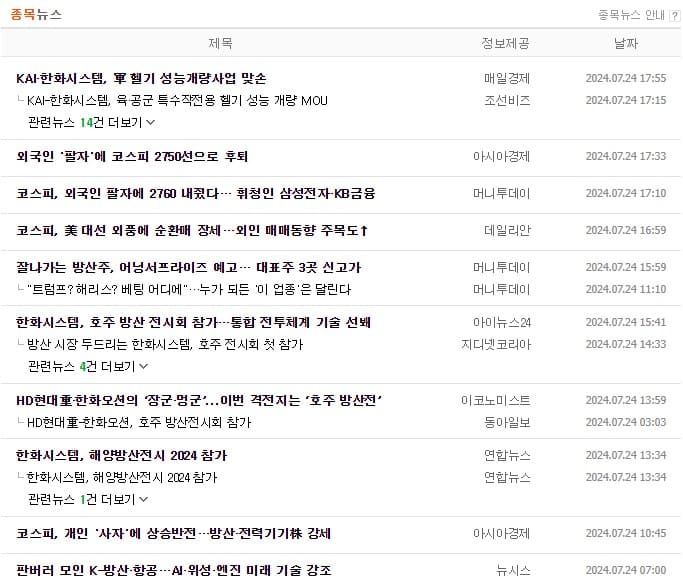Click the '종목뉴스' section title
Screen dimensions: 683x581
point(36,14)
